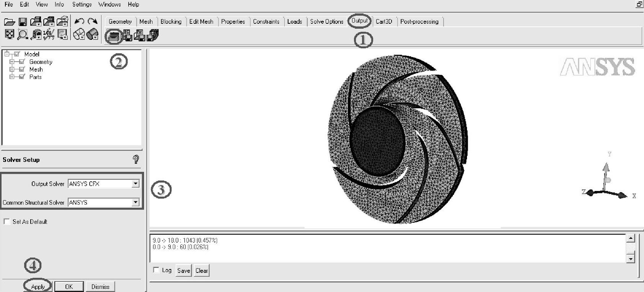The width and height of the screenshot is (644, 292).
Task: Toggle the Mesh visibility checkbox
Action: tap(22, 69)
